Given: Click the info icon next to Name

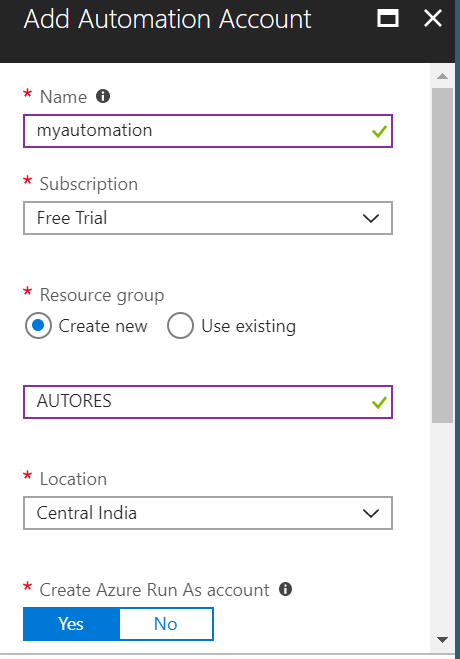Looking at the screenshot, I should [x=103, y=96].
